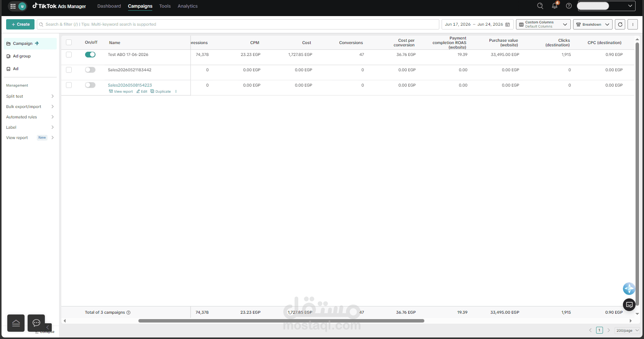Click the Create button
644x339 pixels.
click(20, 24)
